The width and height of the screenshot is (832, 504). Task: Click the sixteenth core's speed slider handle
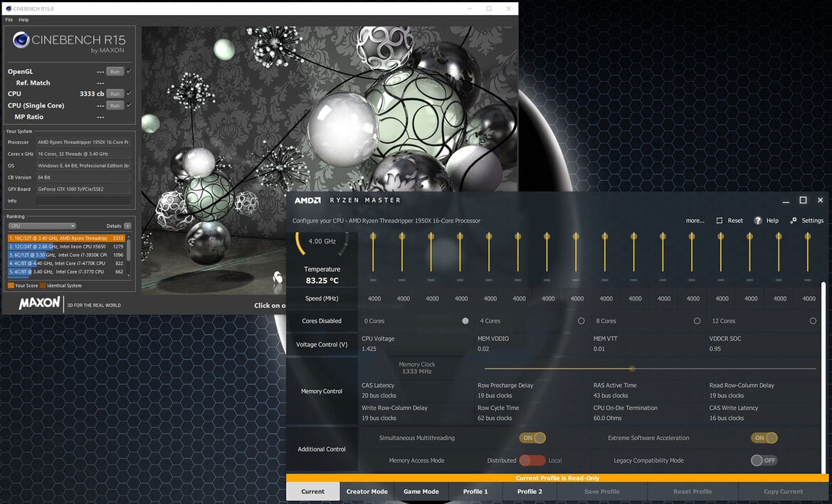pyautogui.click(x=808, y=236)
